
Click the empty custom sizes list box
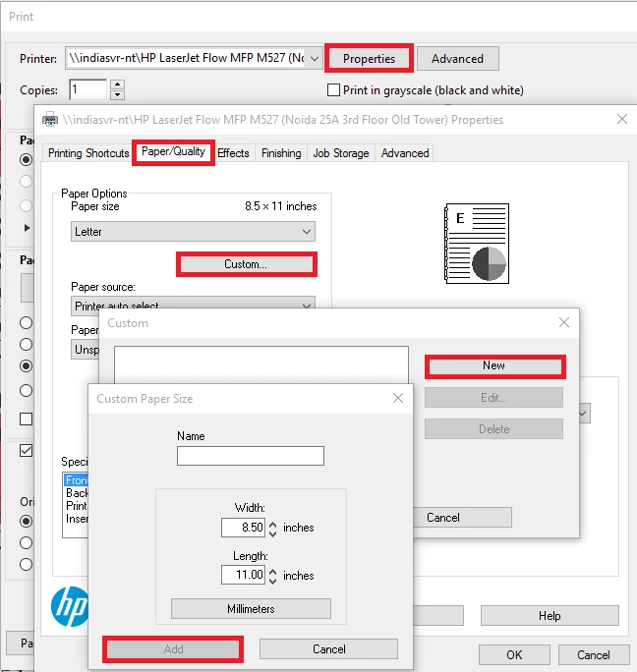pos(261,364)
